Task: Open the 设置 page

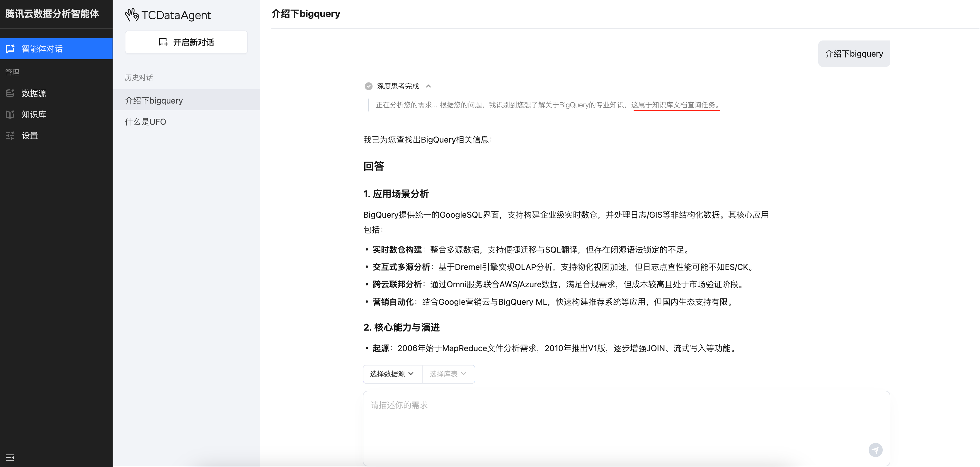Action: 56,136
